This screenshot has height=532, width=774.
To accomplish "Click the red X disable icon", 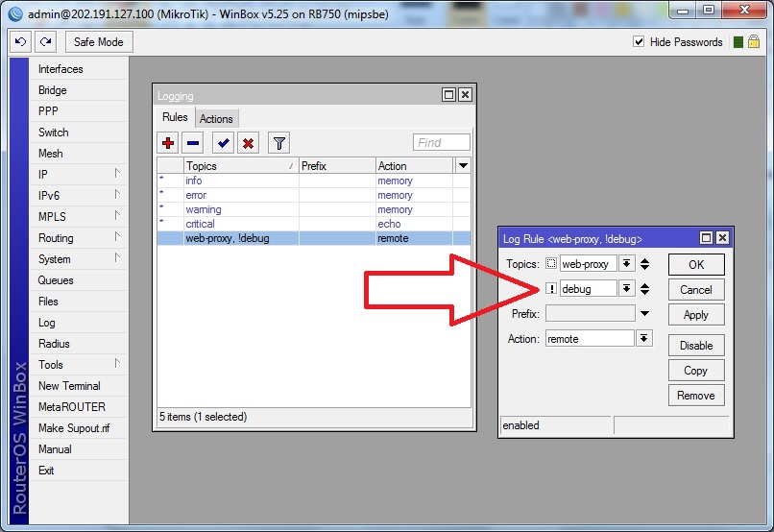I will coord(249,143).
